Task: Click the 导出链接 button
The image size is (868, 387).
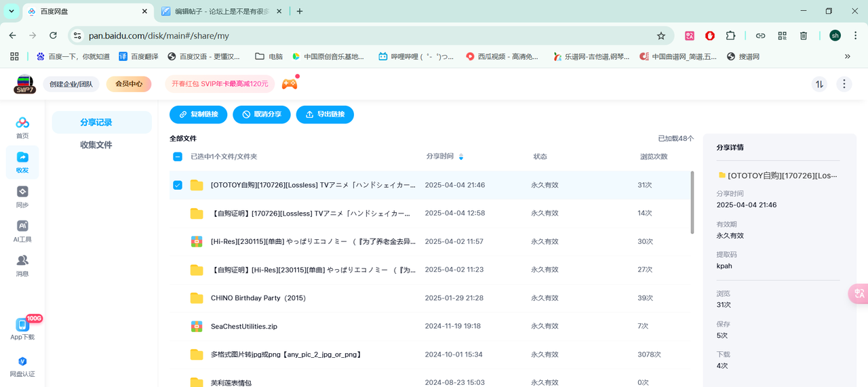Action: tap(325, 115)
